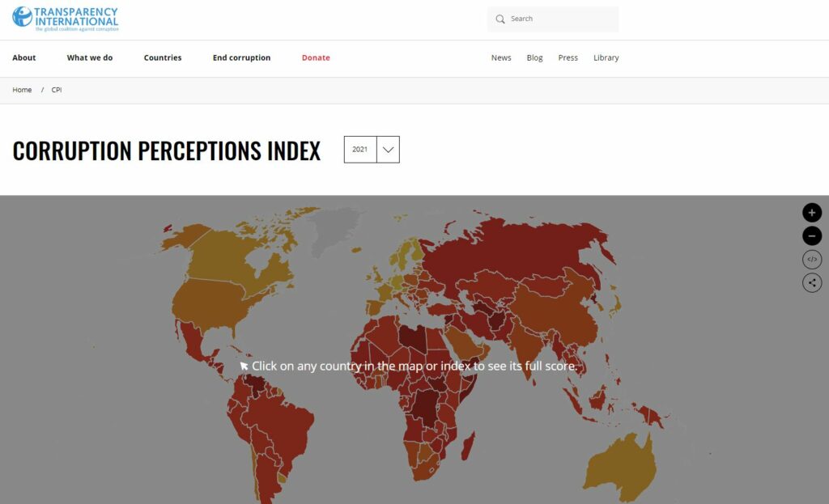Click the Transparency International logo
Screen dimensions: 829x504
[66, 19]
